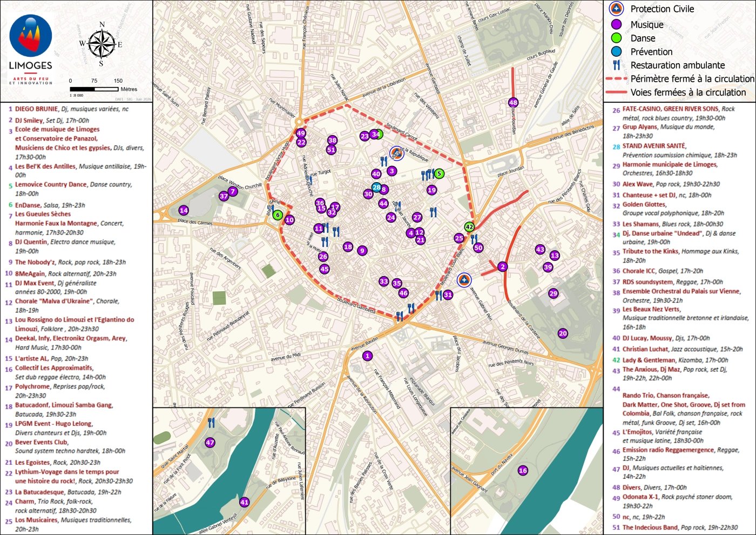Click the green Danse circle in the legend
Viewport: 756px width, 535px height.
[x=616, y=38]
